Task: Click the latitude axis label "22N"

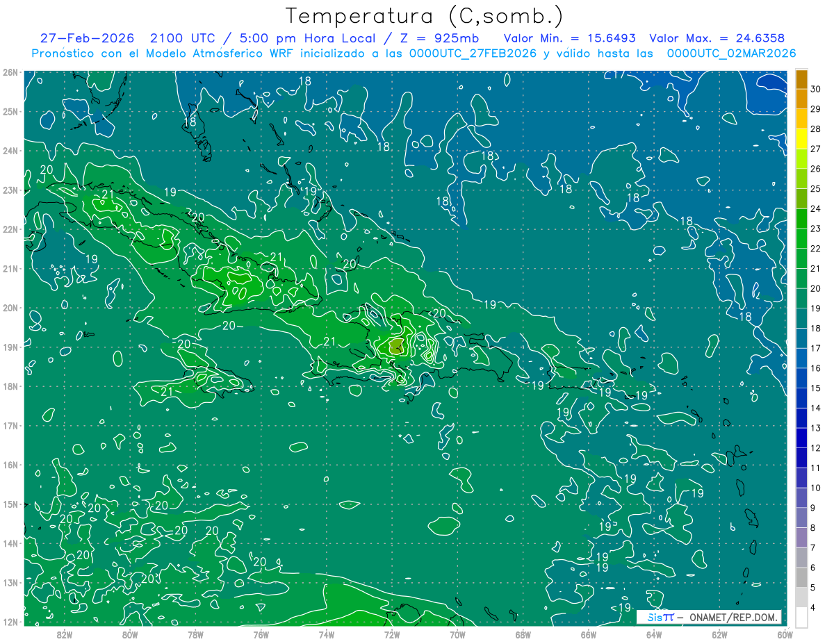Action: 10,229
